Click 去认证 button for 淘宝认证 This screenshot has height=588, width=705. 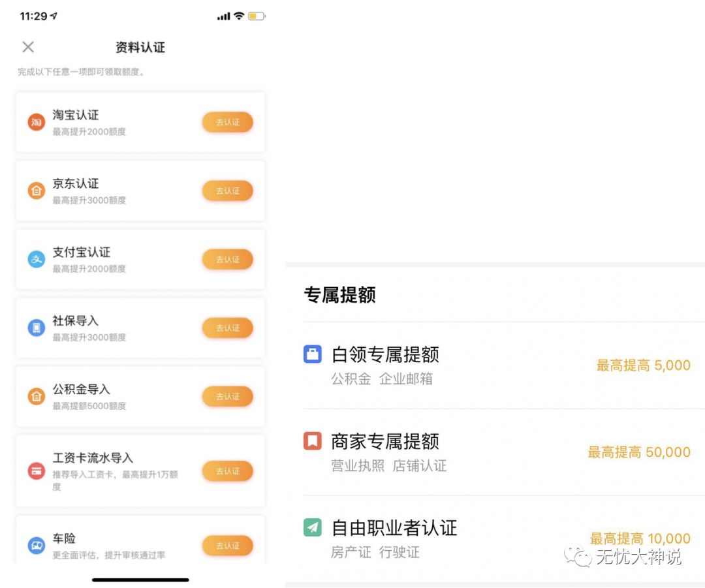point(228,122)
